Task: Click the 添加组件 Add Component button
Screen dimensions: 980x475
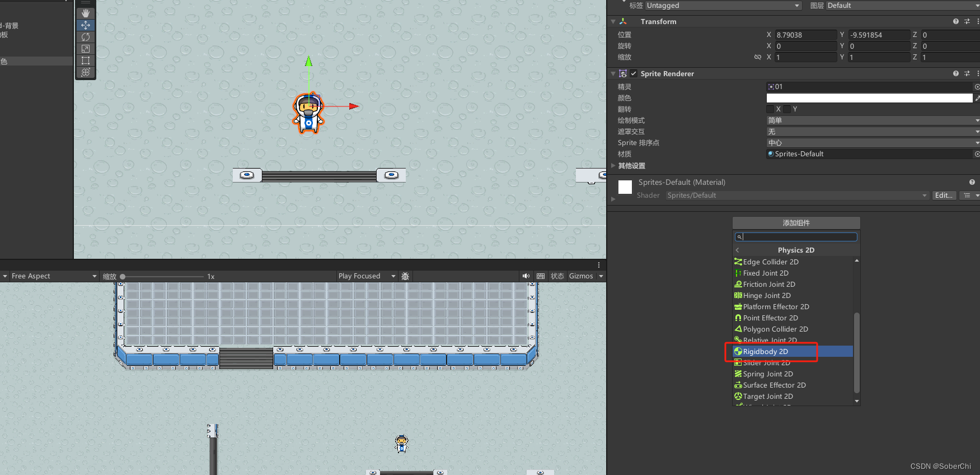Action: coord(796,223)
